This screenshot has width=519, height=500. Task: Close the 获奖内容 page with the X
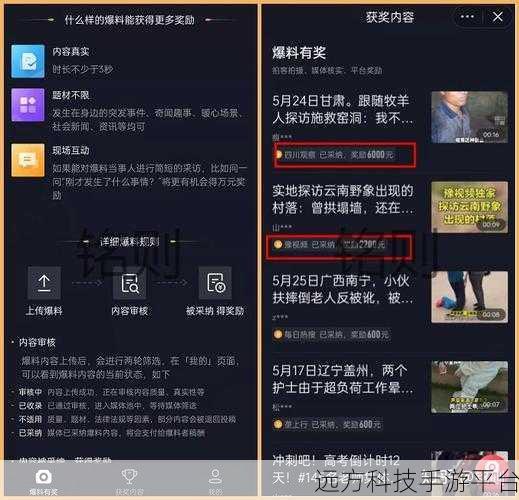[x=498, y=16]
